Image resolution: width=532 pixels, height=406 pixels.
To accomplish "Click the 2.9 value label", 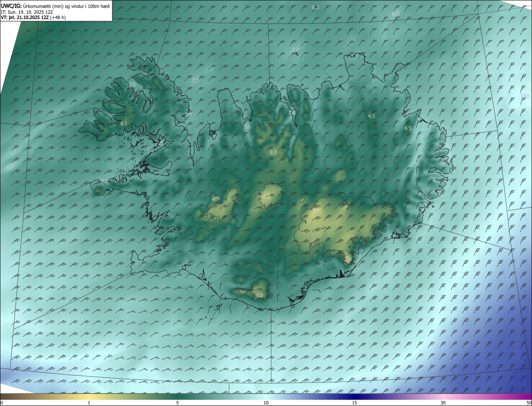I will coord(216,198).
